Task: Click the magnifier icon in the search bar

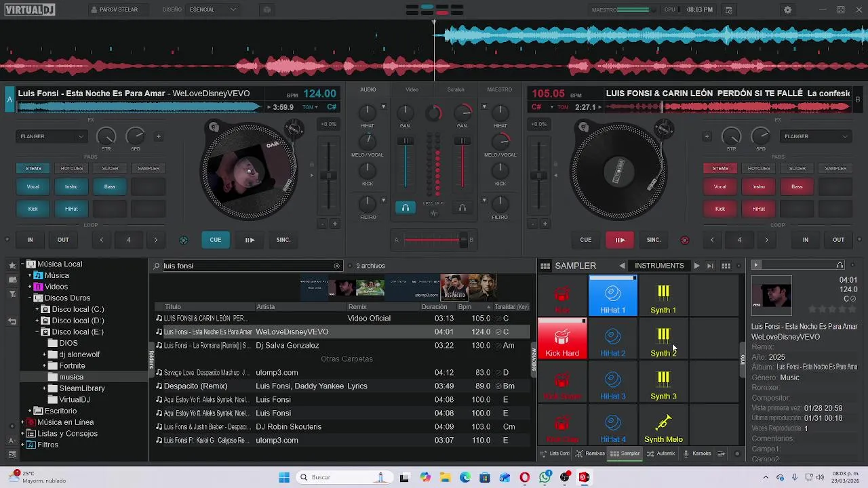Action: pos(157,266)
